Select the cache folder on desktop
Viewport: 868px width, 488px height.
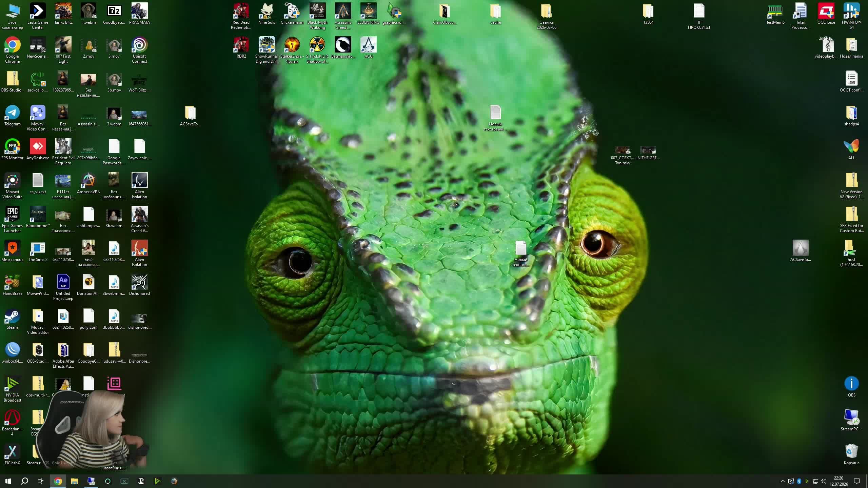(x=495, y=14)
